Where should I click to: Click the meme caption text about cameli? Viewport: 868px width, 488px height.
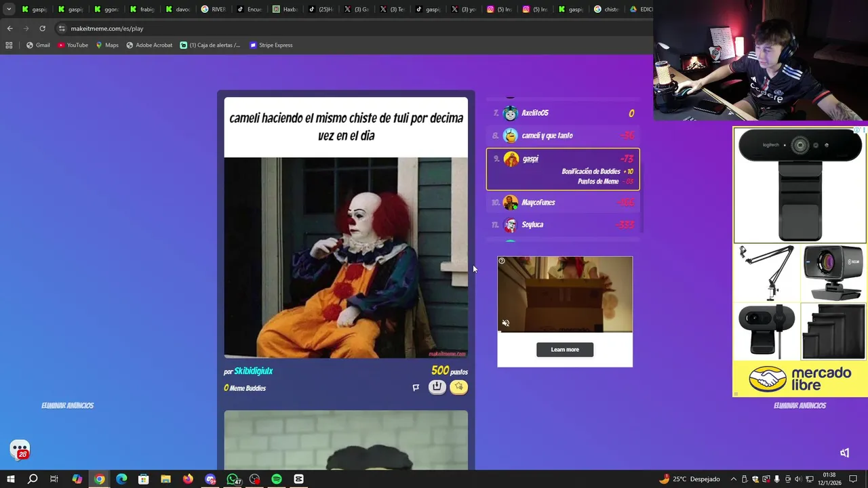pos(346,127)
